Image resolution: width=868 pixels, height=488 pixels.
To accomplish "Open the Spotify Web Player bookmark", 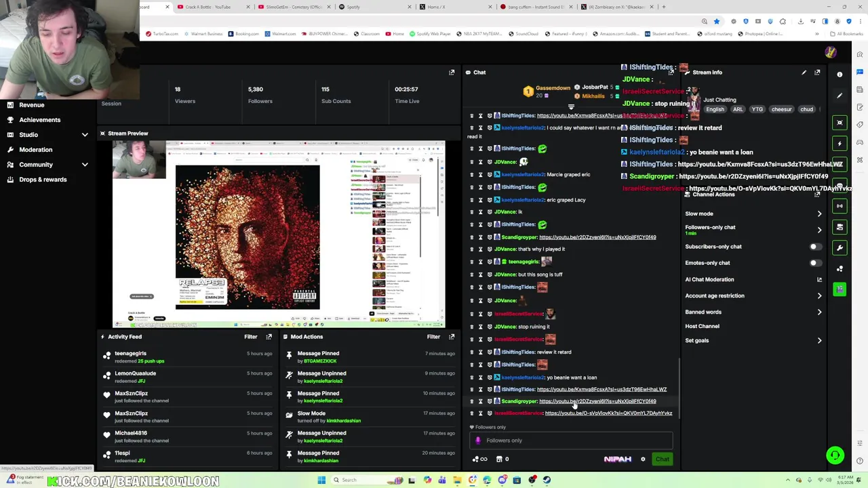I will (x=430, y=34).
